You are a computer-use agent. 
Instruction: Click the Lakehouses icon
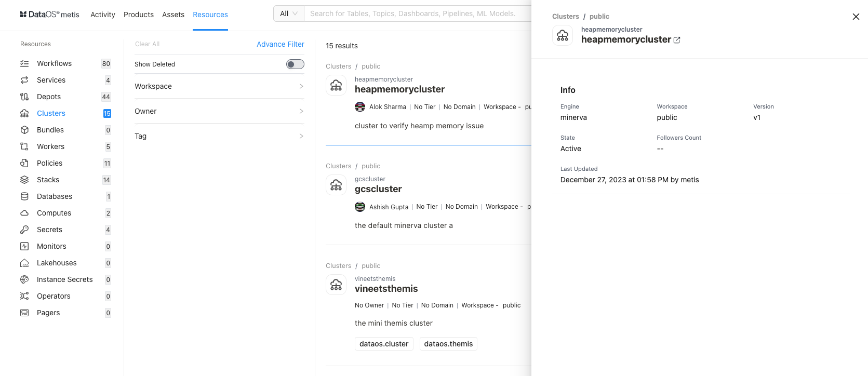pyautogui.click(x=24, y=263)
